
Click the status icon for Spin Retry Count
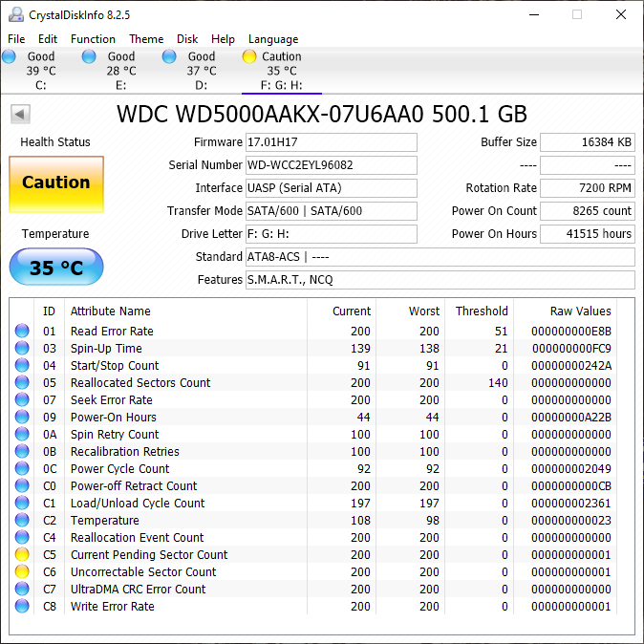[22, 434]
